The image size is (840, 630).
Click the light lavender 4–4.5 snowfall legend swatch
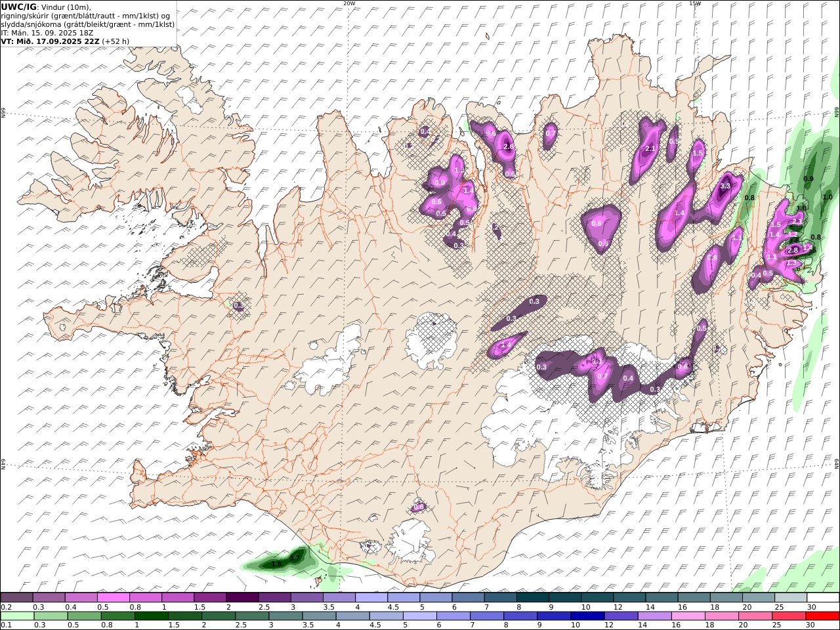tap(371, 598)
